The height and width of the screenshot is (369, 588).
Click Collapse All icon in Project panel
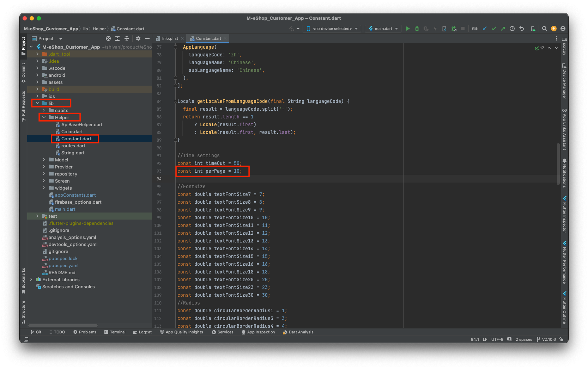click(127, 38)
